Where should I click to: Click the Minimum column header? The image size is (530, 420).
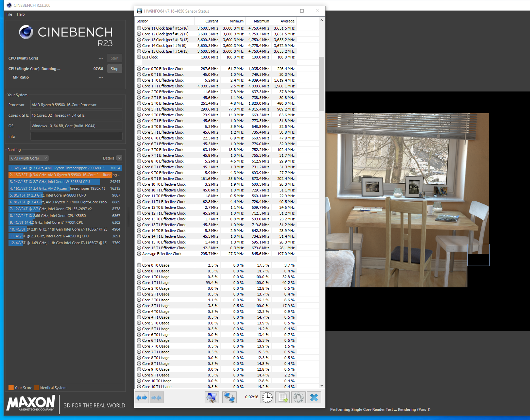(233, 21)
